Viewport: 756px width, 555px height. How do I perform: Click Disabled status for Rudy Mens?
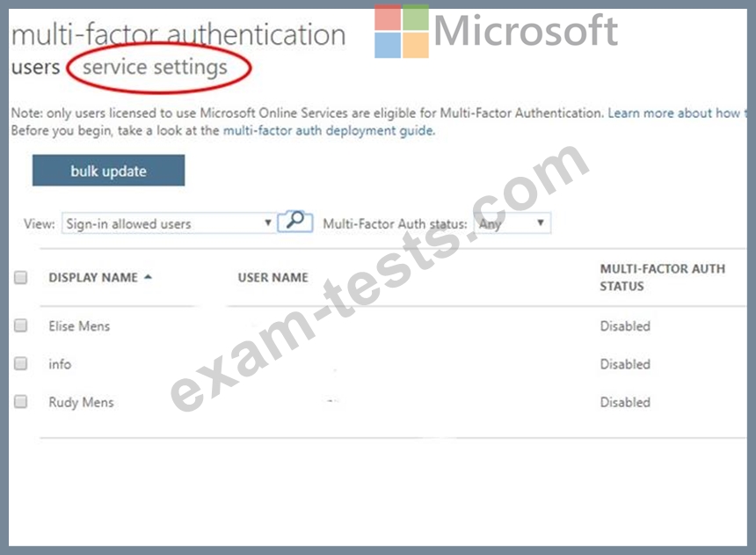pos(625,402)
